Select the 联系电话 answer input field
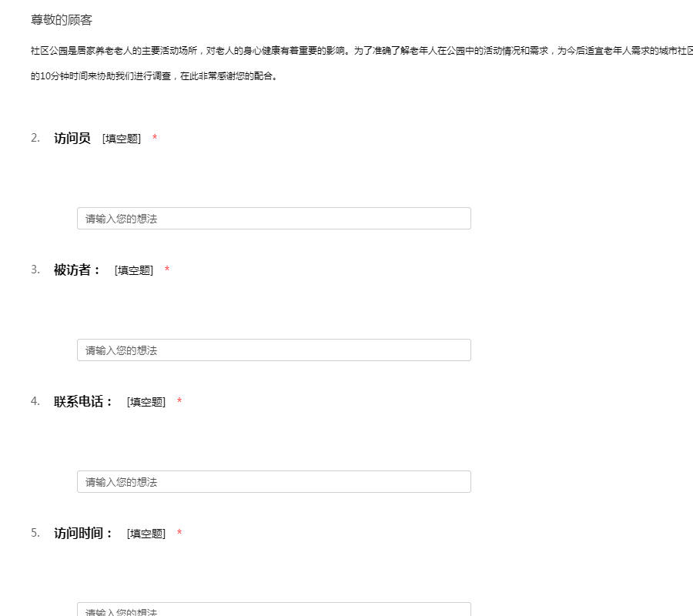The image size is (693, 616). [273, 482]
